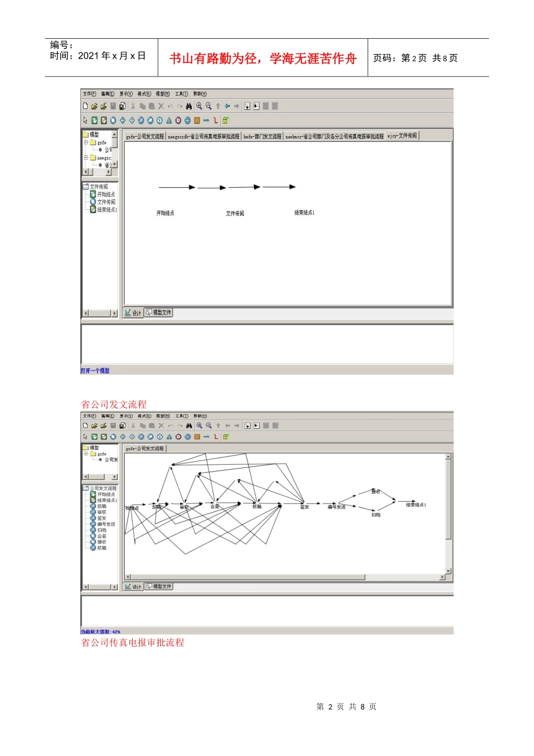The height and width of the screenshot is (756, 534).
Task: Click model tree scroll-down arrow in 文件传阅 window
Action: (x=115, y=165)
